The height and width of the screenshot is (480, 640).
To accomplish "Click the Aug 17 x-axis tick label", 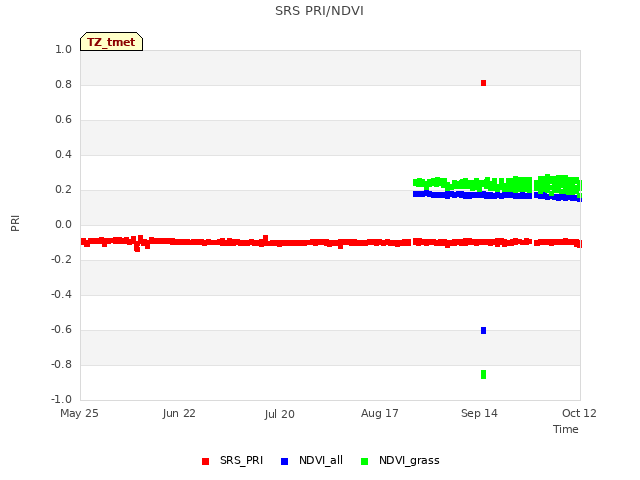I will point(379,413).
